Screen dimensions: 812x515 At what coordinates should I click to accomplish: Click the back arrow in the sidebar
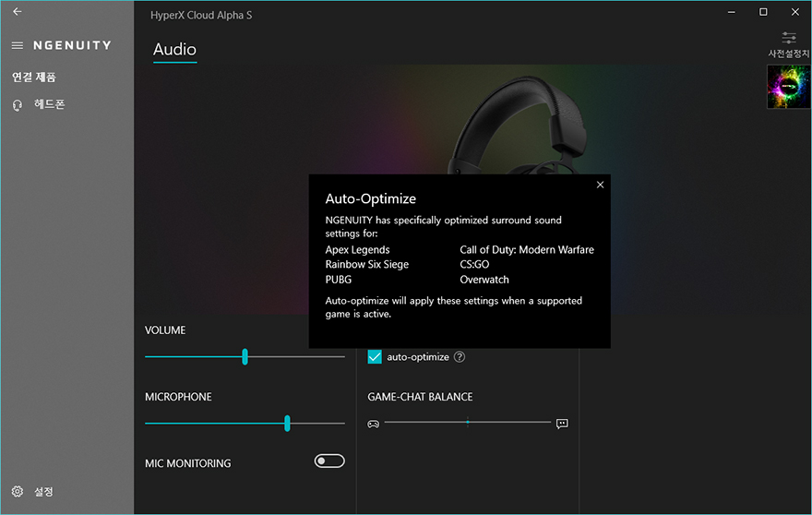(18, 11)
